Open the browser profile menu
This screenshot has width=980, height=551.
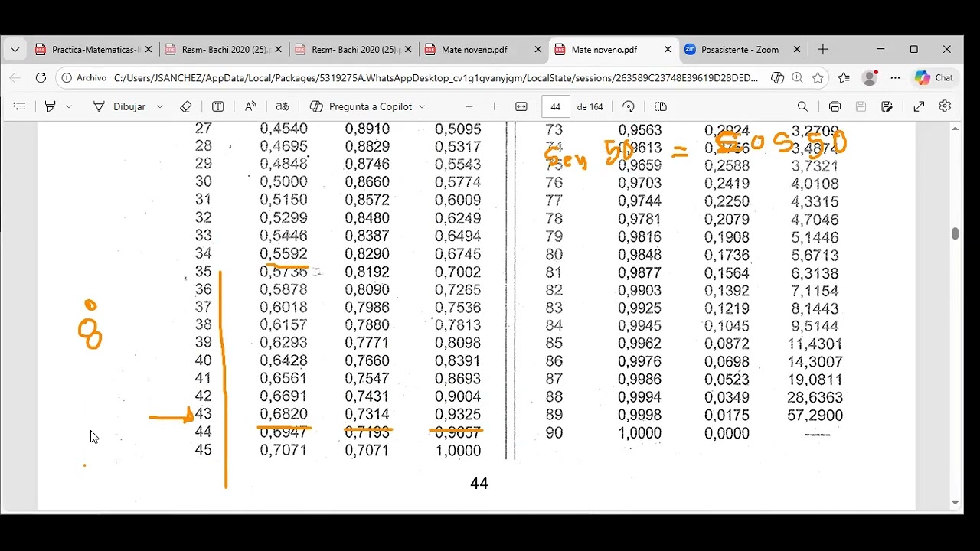[870, 77]
